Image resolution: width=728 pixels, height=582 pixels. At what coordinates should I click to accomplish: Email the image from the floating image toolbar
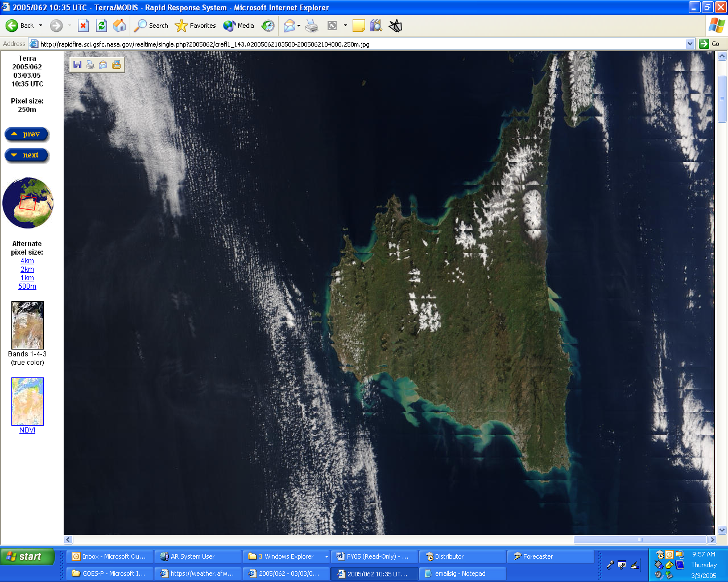(x=103, y=65)
